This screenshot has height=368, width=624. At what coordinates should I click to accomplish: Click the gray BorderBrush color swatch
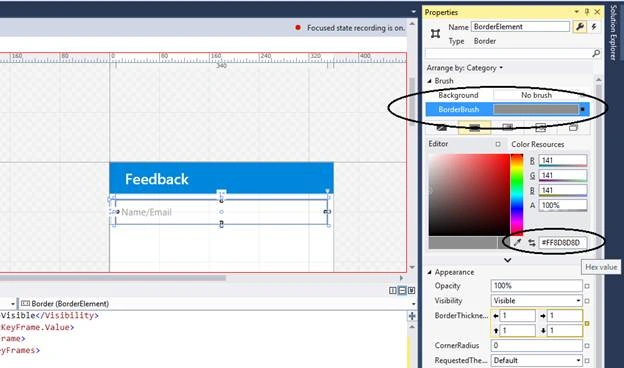pos(536,109)
